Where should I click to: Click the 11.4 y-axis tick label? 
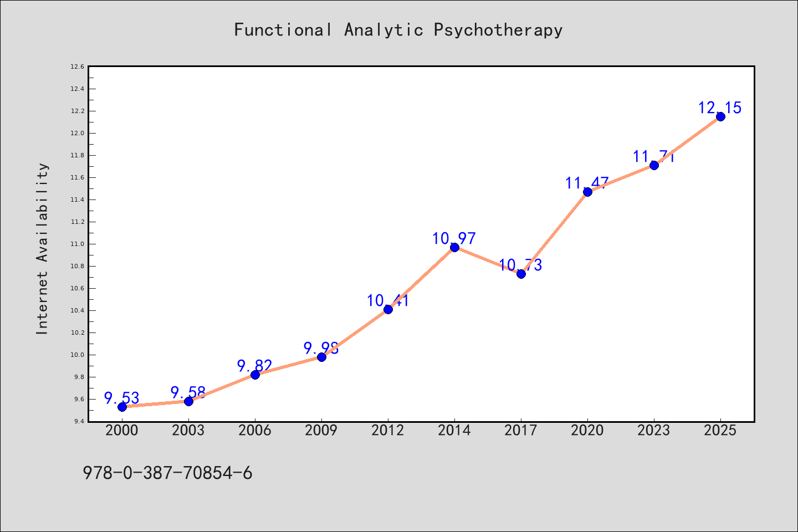(77, 199)
